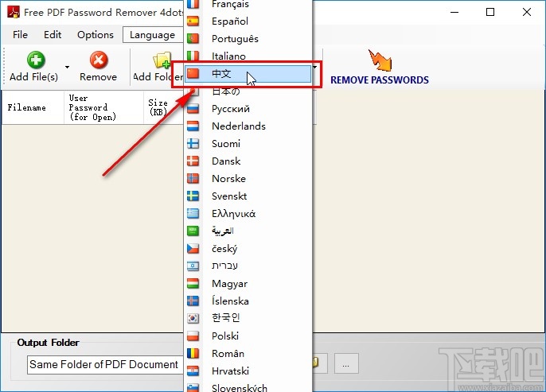Click the Filename column header
The image size is (546, 392).
(x=33, y=107)
